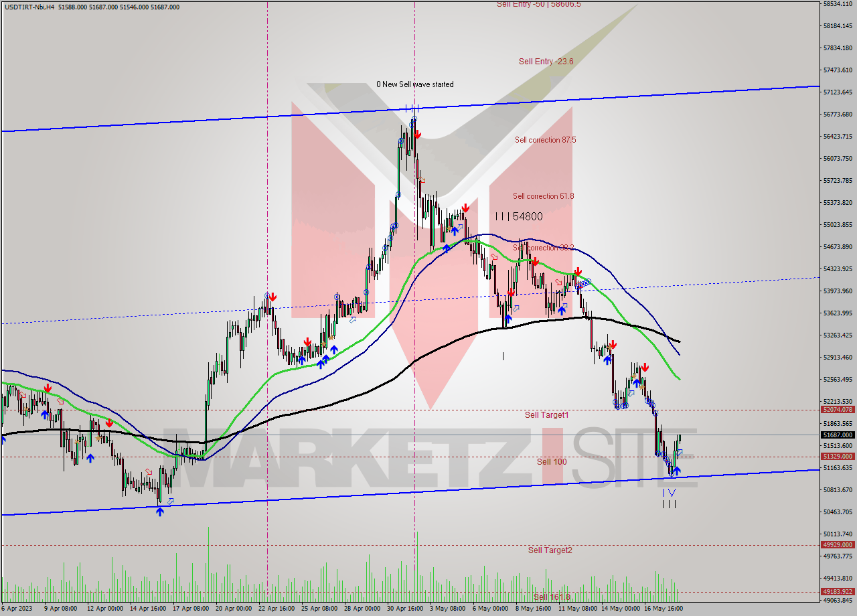The image size is (857, 616).
Task: Click the '22 Apr 16:00' time label
Action: [x=277, y=610]
